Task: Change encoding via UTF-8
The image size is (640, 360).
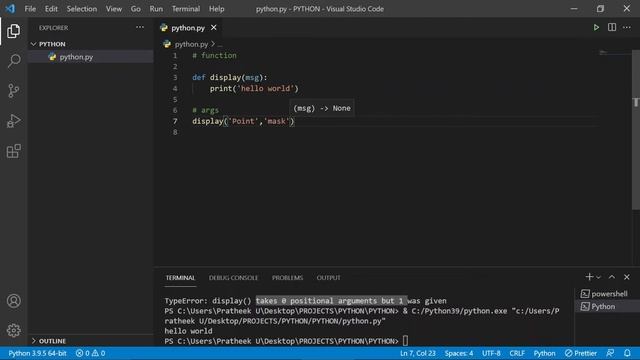Action: (x=491, y=353)
